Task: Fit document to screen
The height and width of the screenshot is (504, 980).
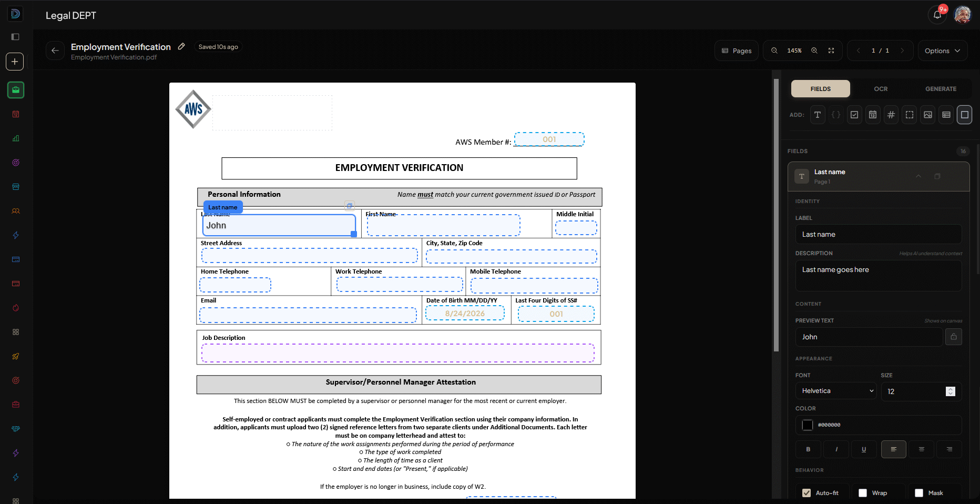Action: [x=831, y=51]
